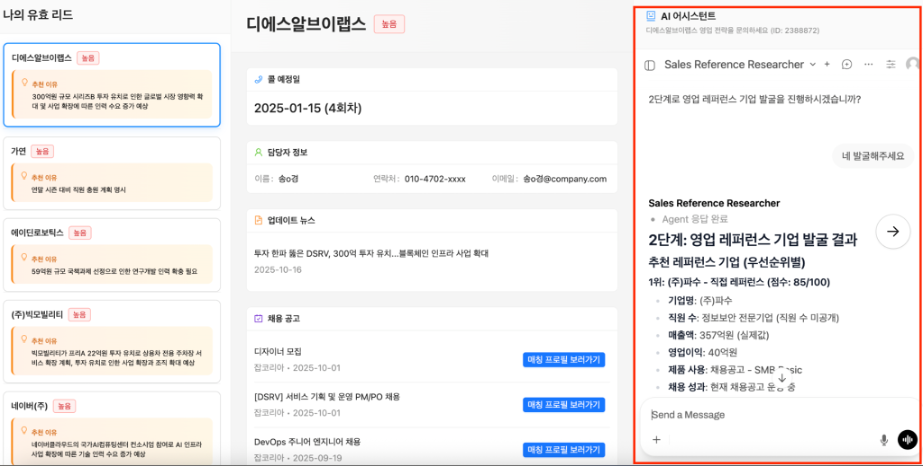This screenshot has height=466, width=924.
Task: Click 매칭 프로필 보러가기 for 디자이너 모집
Action: pyautogui.click(x=563, y=359)
